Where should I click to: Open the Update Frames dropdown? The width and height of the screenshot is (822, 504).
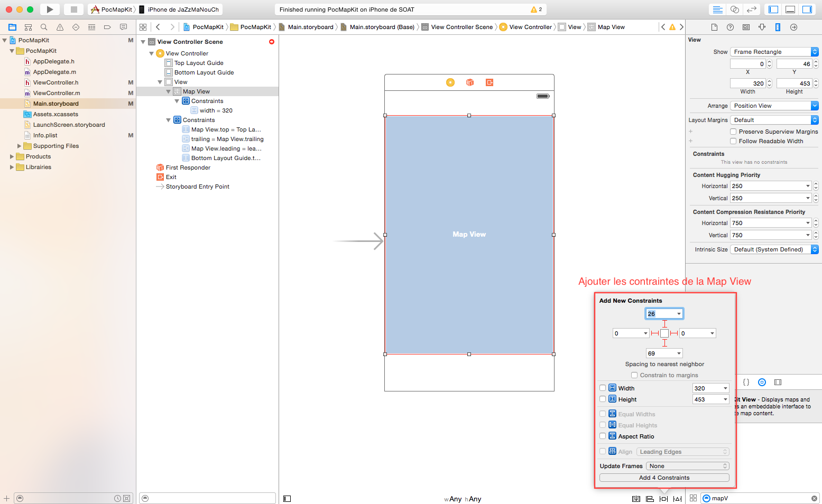(x=686, y=465)
